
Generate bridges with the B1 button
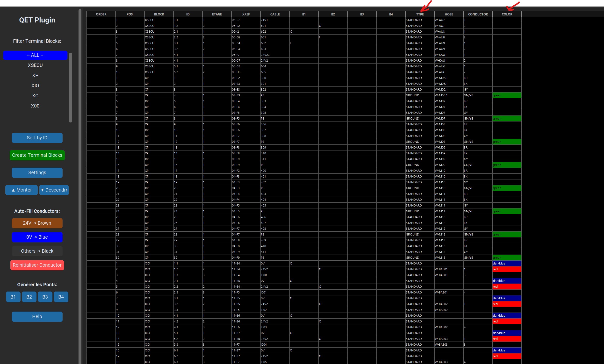13,297
